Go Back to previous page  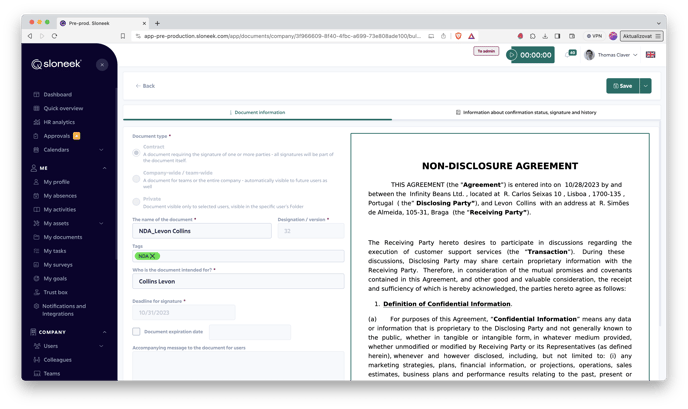pos(145,86)
